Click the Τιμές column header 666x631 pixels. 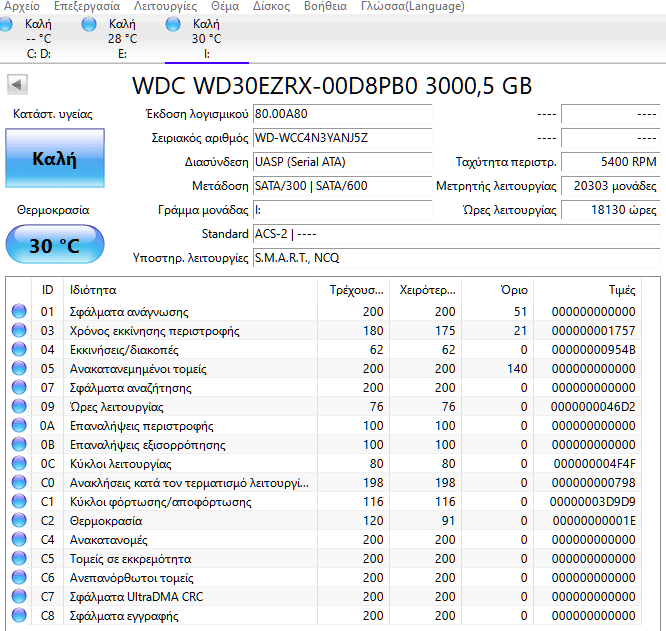pos(587,290)
